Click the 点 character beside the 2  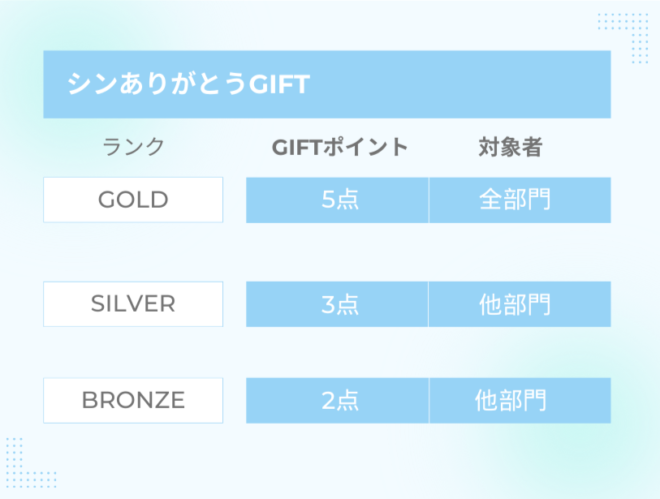click(348, 400)
